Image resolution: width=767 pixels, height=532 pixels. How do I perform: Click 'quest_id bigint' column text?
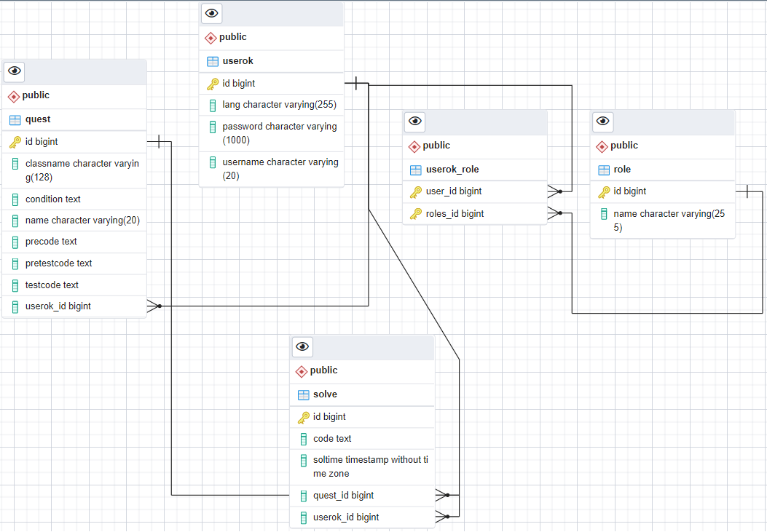pos(343,496)
